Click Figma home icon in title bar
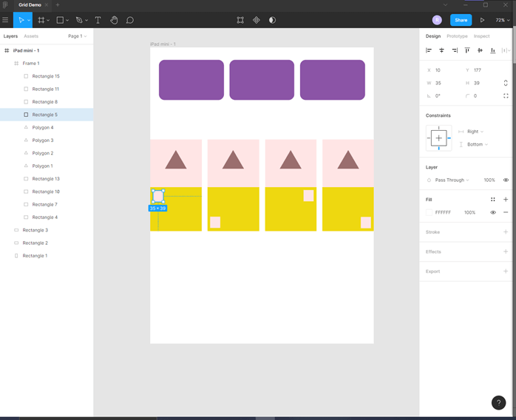Image resolution: width=516 pixels, height=420 pixels. click(x=5, y=5)
